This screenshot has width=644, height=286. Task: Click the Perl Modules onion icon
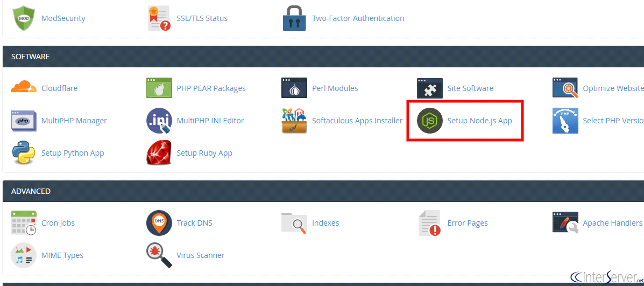[294, 88]
